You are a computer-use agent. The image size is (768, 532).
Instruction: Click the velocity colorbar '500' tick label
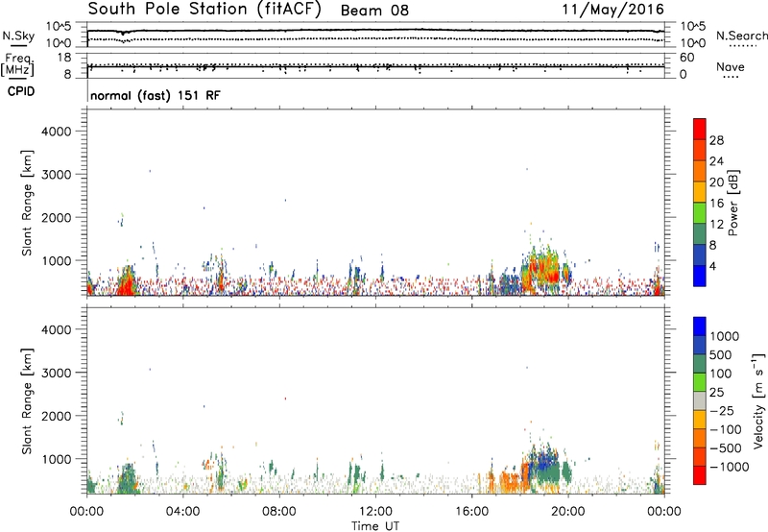[723, 355]
